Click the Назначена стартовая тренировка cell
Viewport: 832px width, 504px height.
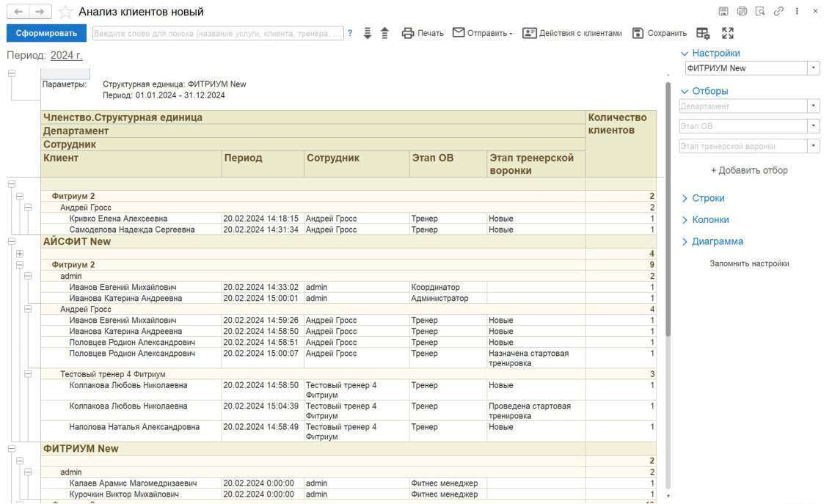tap(536, 358)
